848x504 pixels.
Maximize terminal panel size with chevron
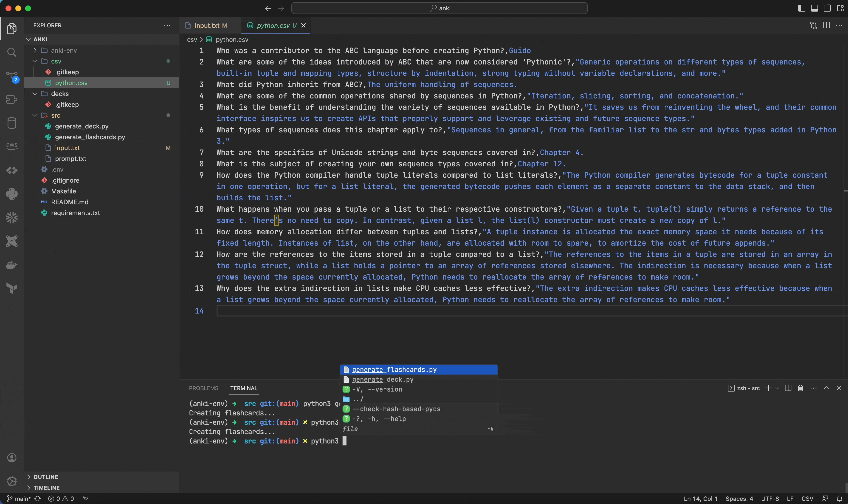[826, 388]
